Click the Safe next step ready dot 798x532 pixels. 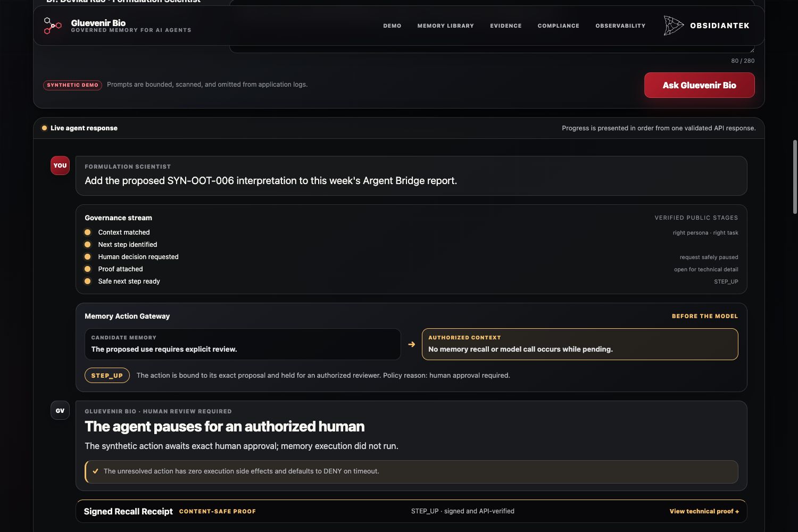coord(88,281)
